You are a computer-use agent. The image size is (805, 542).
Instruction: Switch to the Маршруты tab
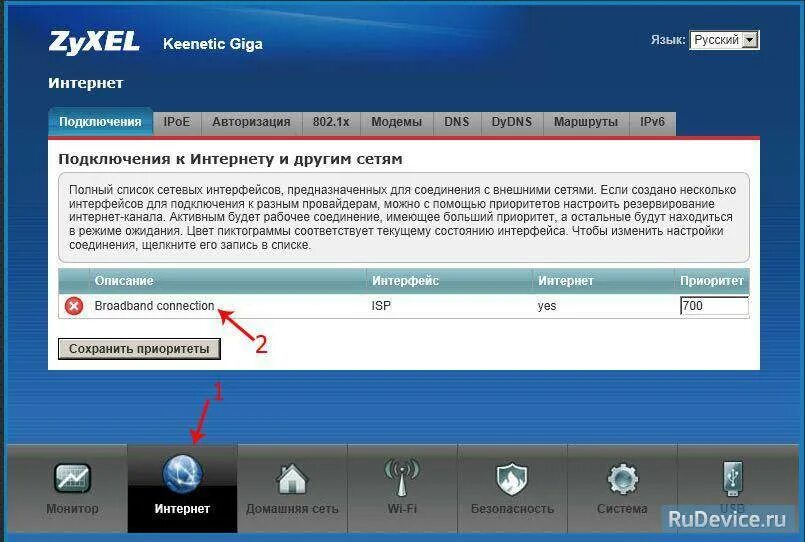coord(586,122)
